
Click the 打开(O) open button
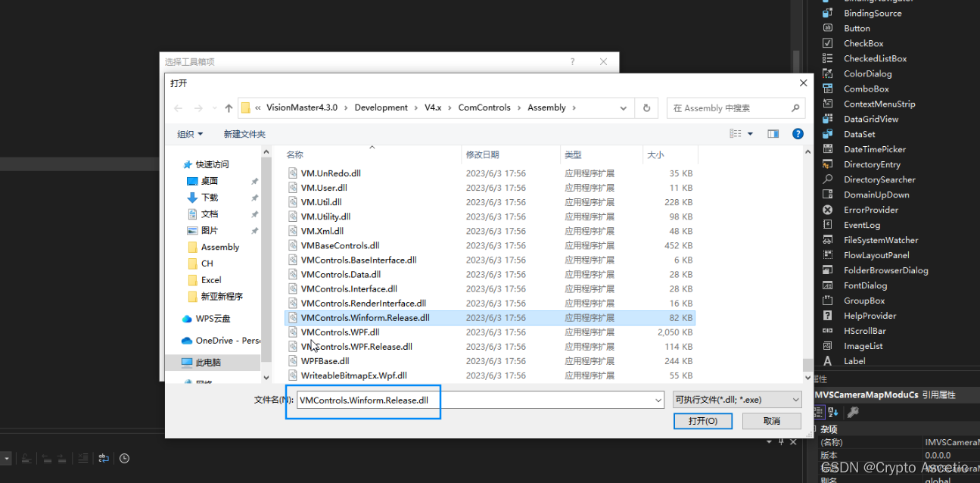point(703,421)
